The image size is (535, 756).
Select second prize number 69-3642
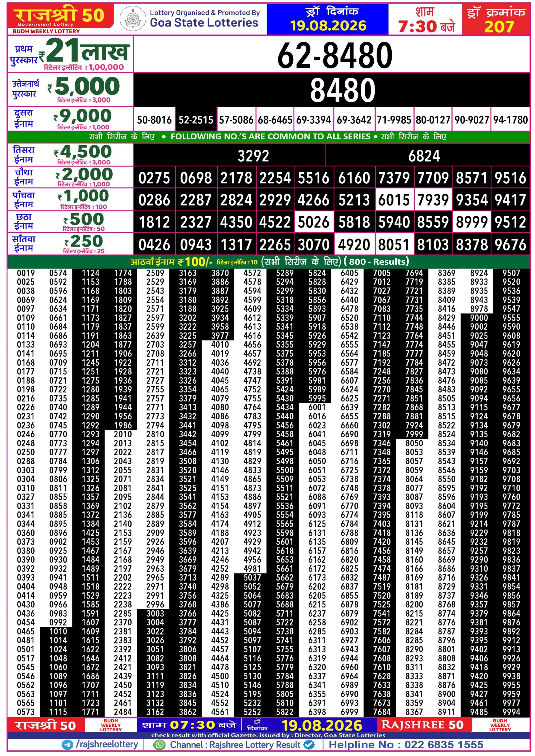point(354,120)
